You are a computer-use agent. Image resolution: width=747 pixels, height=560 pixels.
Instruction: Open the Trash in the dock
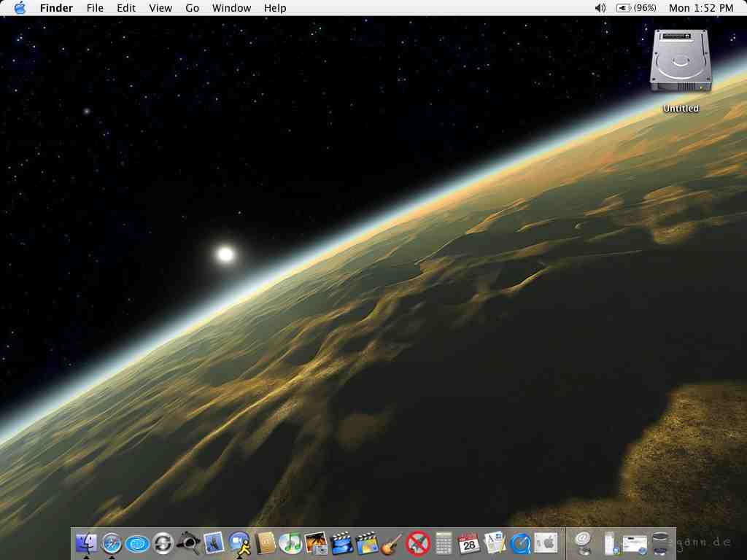click(x=661, y=543)
